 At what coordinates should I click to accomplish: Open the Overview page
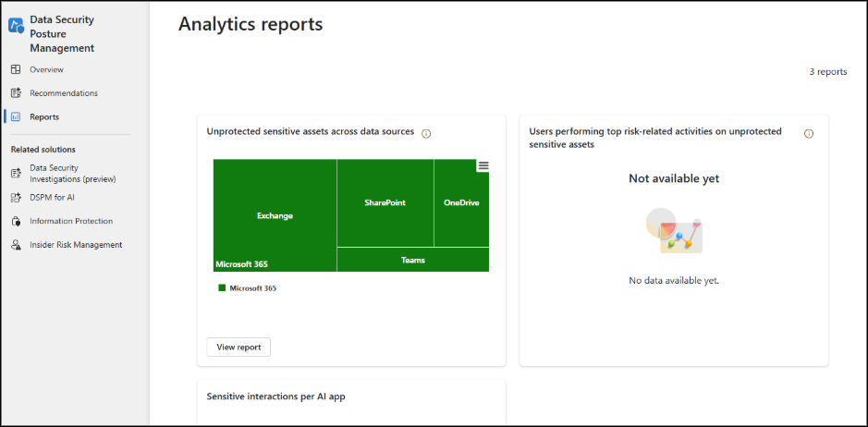tap(46, 69)
